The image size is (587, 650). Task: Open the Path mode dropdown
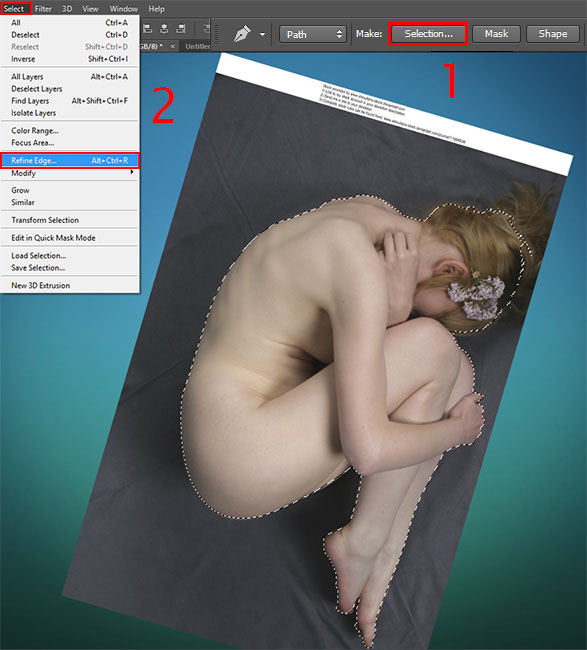(313, 34)
